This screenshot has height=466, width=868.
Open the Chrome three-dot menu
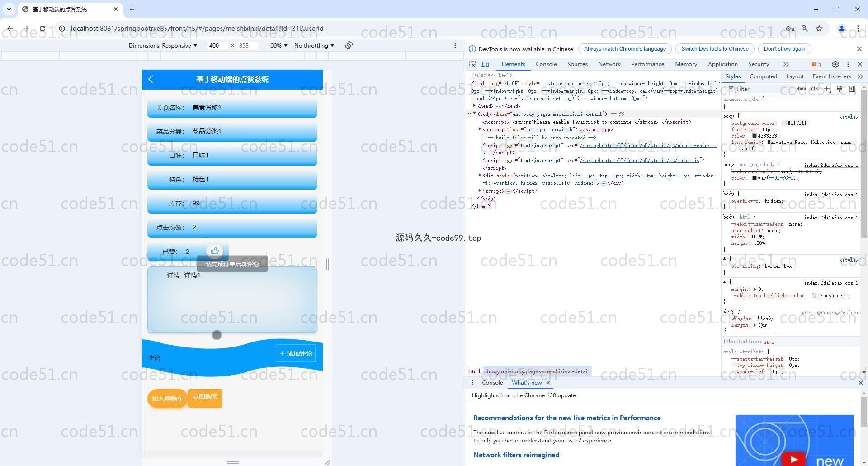[x=858, y=29]
